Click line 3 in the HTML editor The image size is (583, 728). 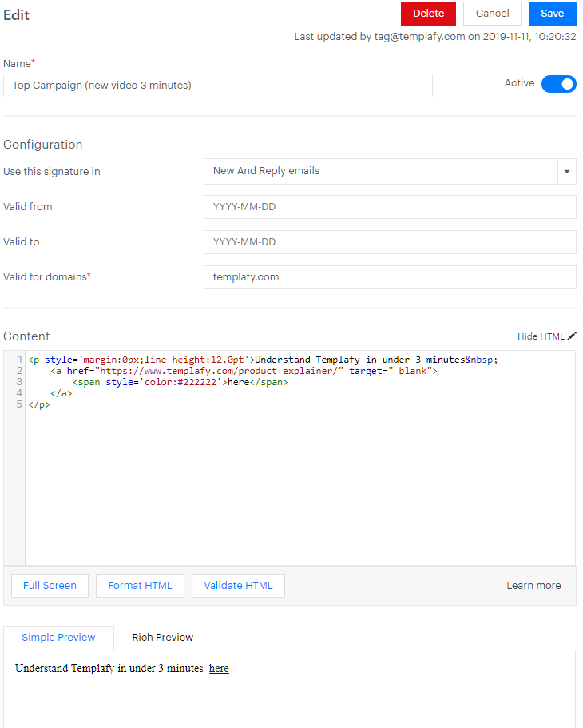160,381
